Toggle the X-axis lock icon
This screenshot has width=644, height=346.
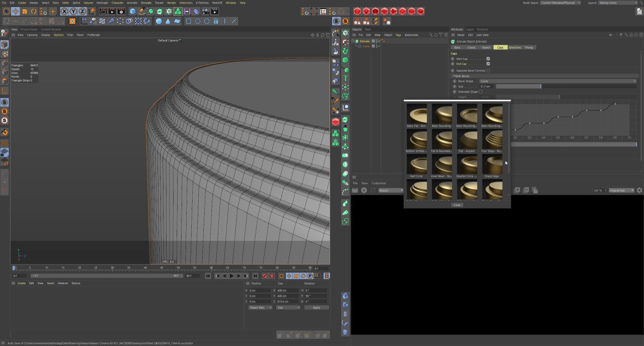point(64,11)
